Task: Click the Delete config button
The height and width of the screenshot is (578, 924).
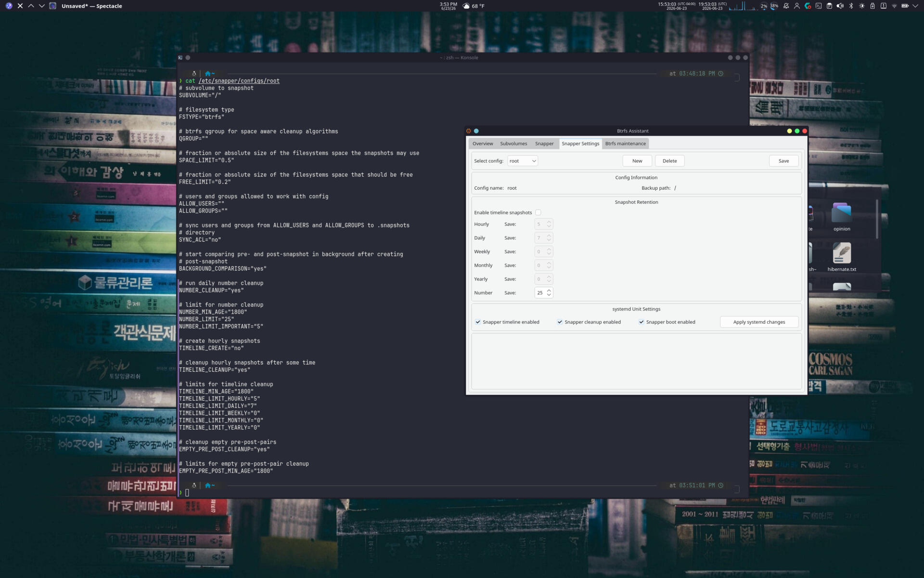Action: click(669, 161)
